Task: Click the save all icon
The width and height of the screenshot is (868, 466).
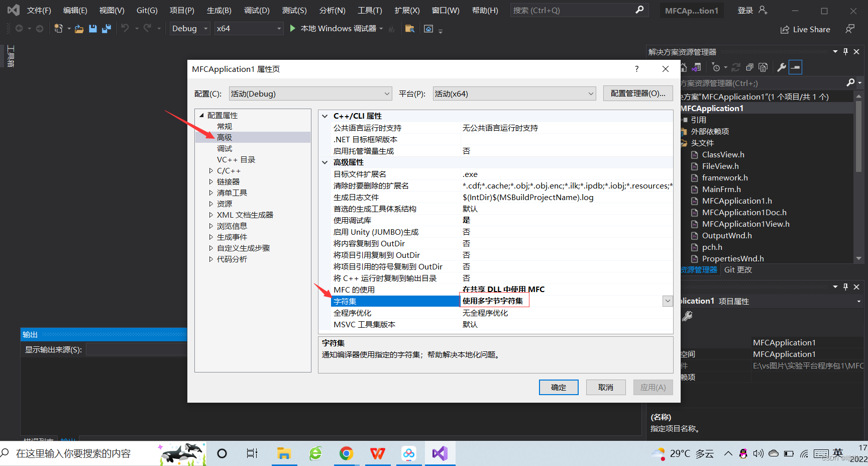Action: pos(106,29)
